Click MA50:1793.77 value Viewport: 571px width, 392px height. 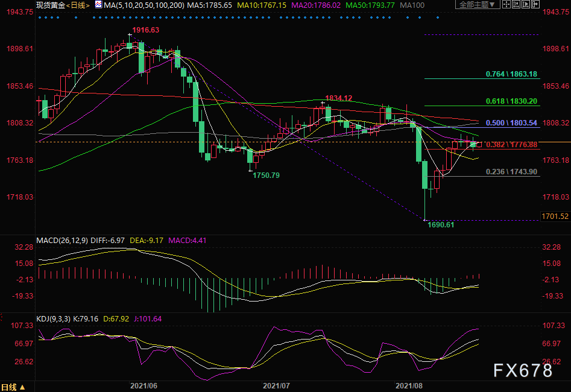tap(370, 5)
